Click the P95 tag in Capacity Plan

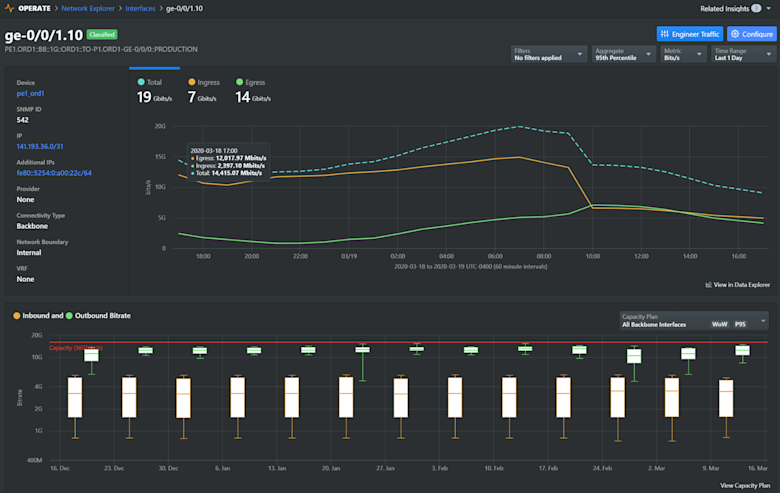[740, 324]
